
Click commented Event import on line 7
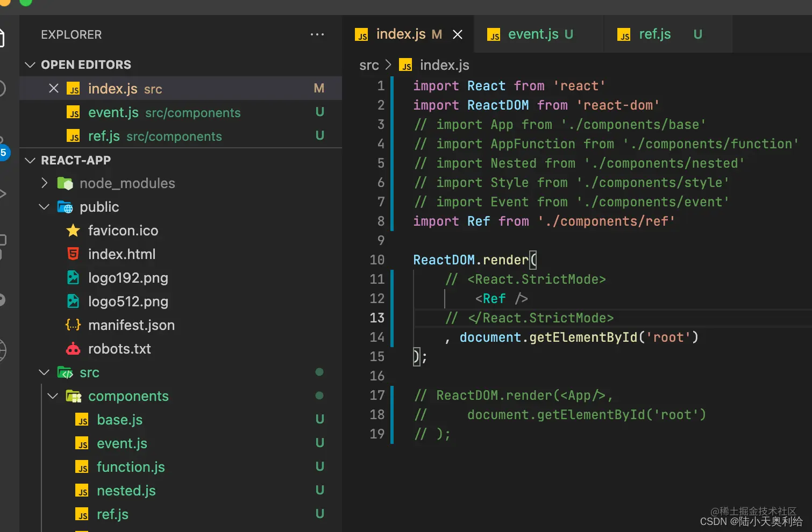click(x=571, y=202)
